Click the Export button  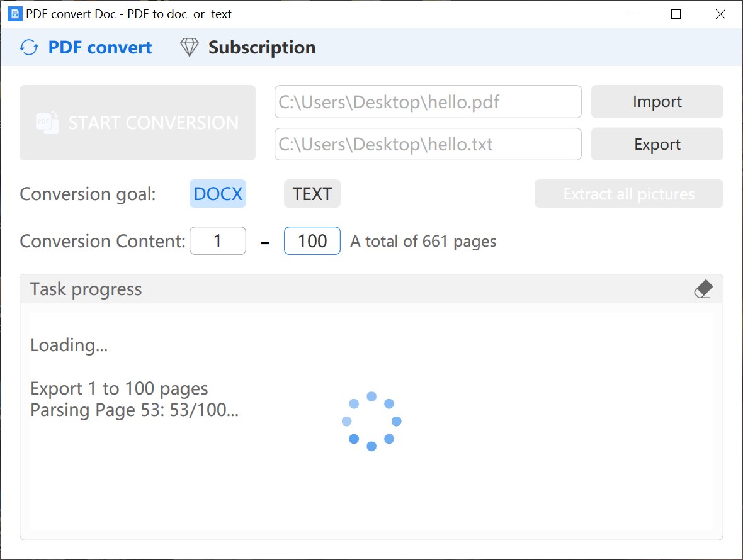tap(657, 145)
